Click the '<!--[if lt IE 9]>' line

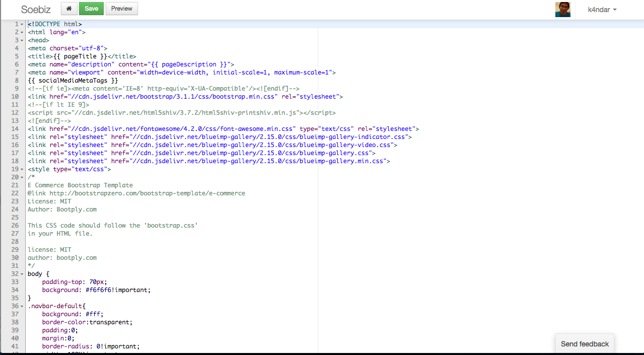[58, 105]
